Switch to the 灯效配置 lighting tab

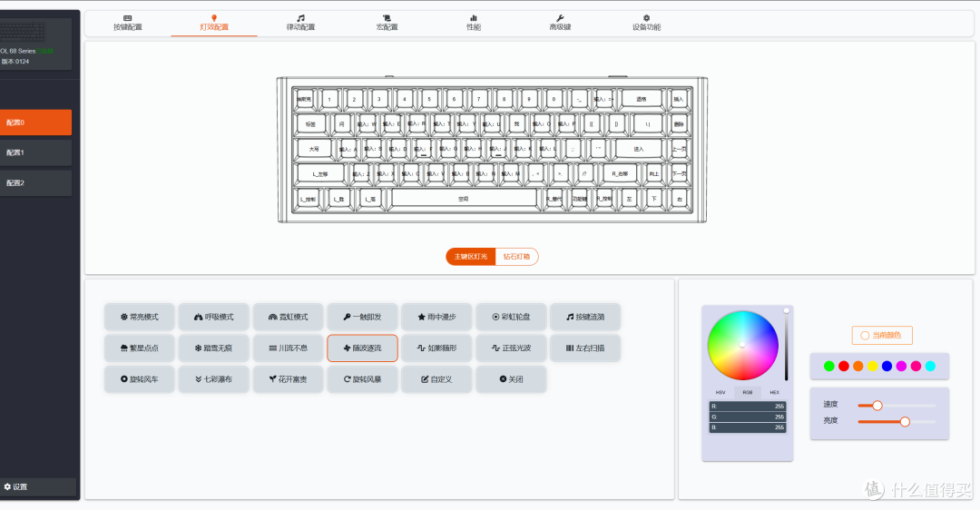point(214,23)
